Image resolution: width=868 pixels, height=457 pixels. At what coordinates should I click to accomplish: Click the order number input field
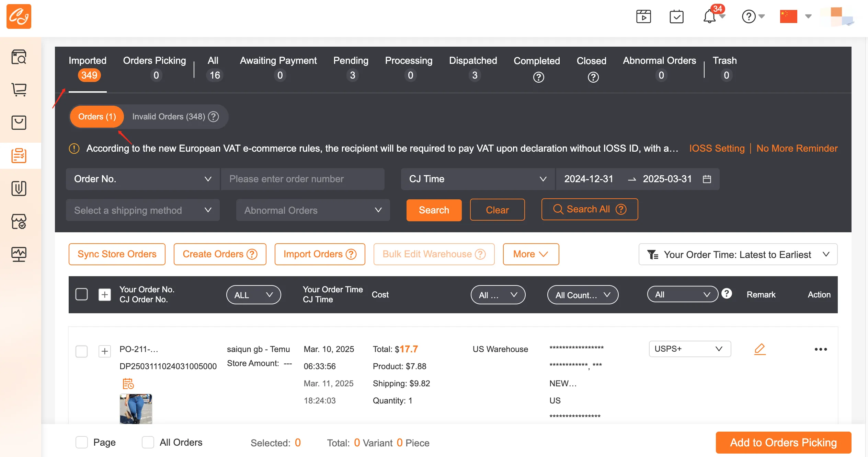coord(302,179)
